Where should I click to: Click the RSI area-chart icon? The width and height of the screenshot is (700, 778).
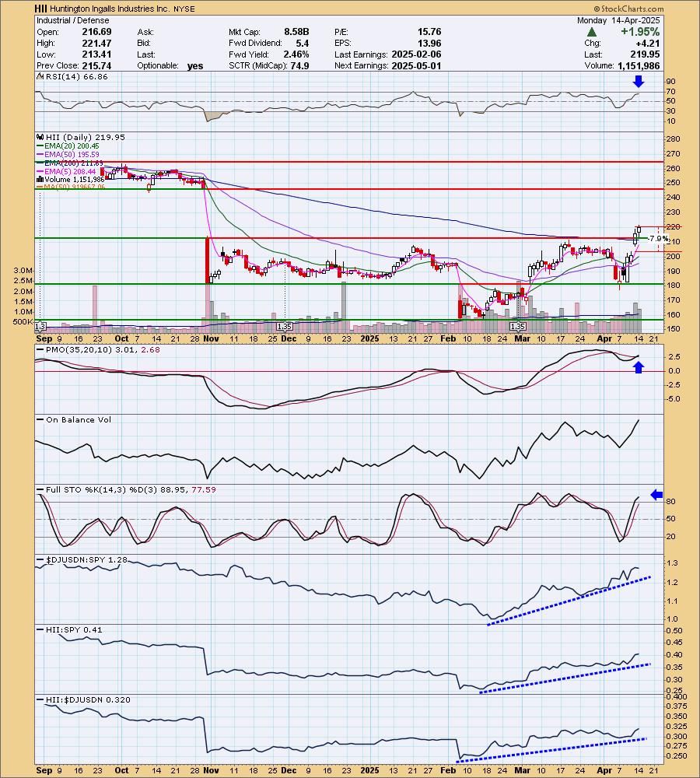point(40,77)
